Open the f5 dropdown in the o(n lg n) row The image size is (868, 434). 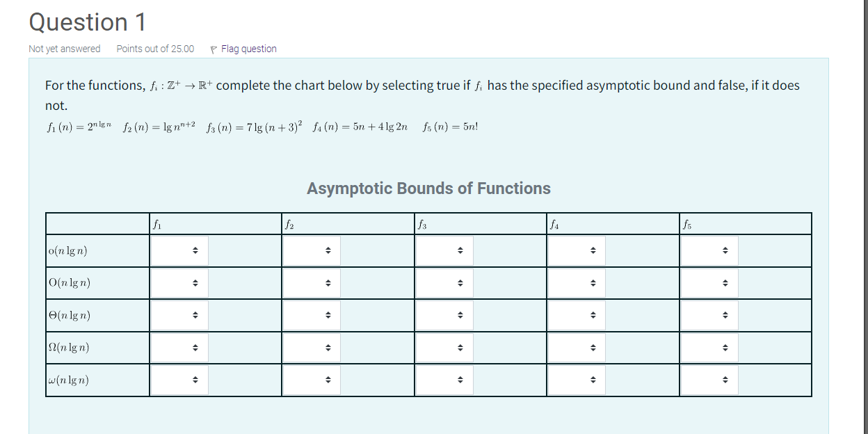pyautogui.click(x=709, y=250)
